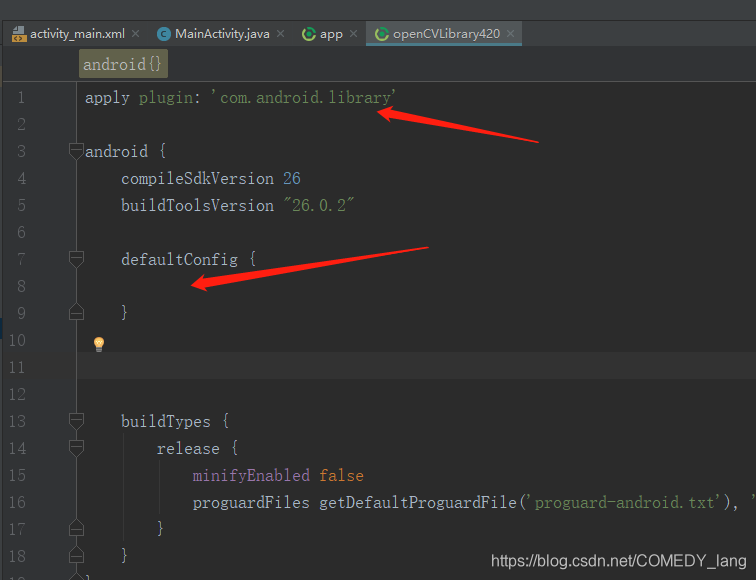The width and height of the screenshot is (756, 580).
Task: Collapse the release block fold marker on line 14
Action: [x=76, y=448]
